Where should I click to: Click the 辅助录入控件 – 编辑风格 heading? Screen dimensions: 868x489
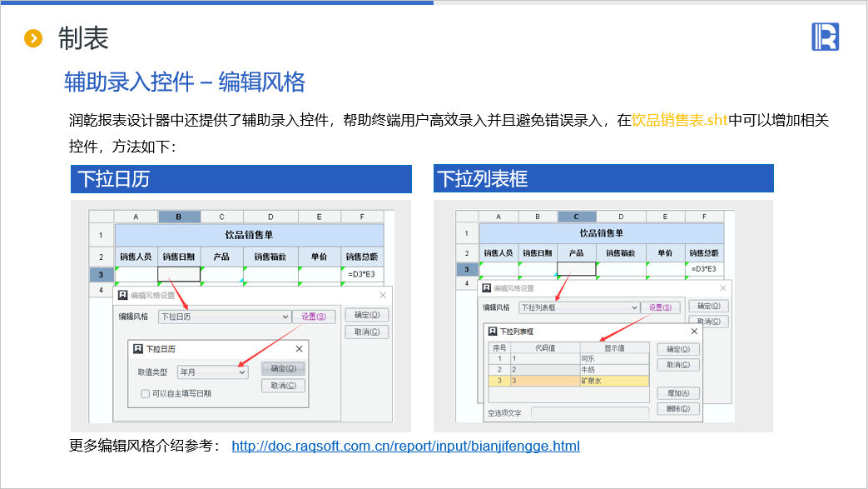point(185,82)
